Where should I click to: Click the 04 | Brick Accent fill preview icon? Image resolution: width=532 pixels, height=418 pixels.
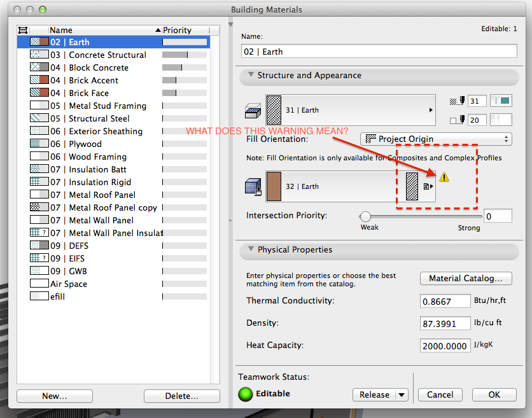click(39, 80)
